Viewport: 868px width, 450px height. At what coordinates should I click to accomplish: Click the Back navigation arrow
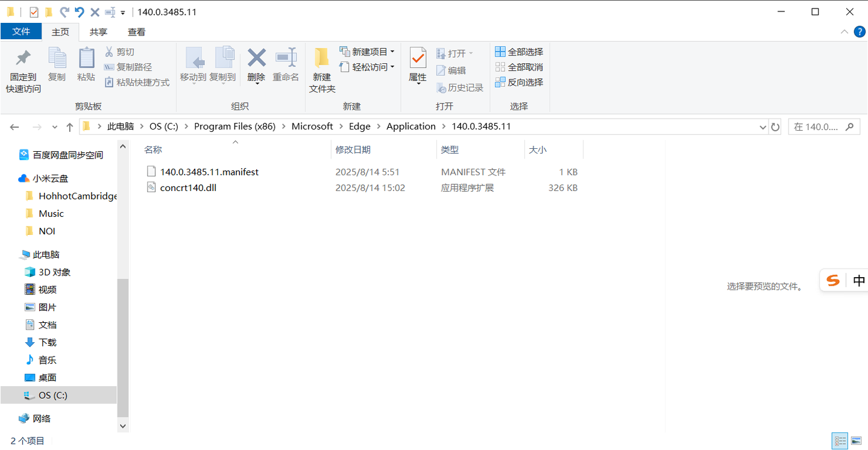tap(14, 127)
